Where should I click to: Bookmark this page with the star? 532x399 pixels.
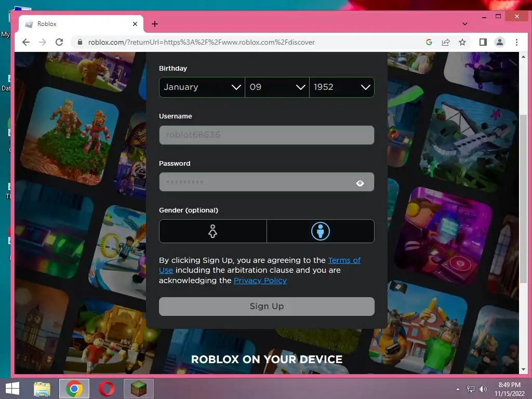click(462, 42)
